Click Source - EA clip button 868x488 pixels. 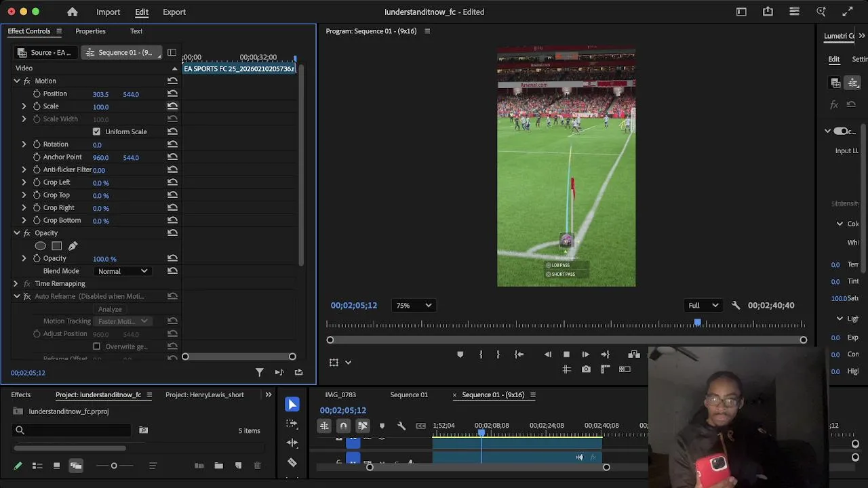pyautogui.click(x=45, y=52)
